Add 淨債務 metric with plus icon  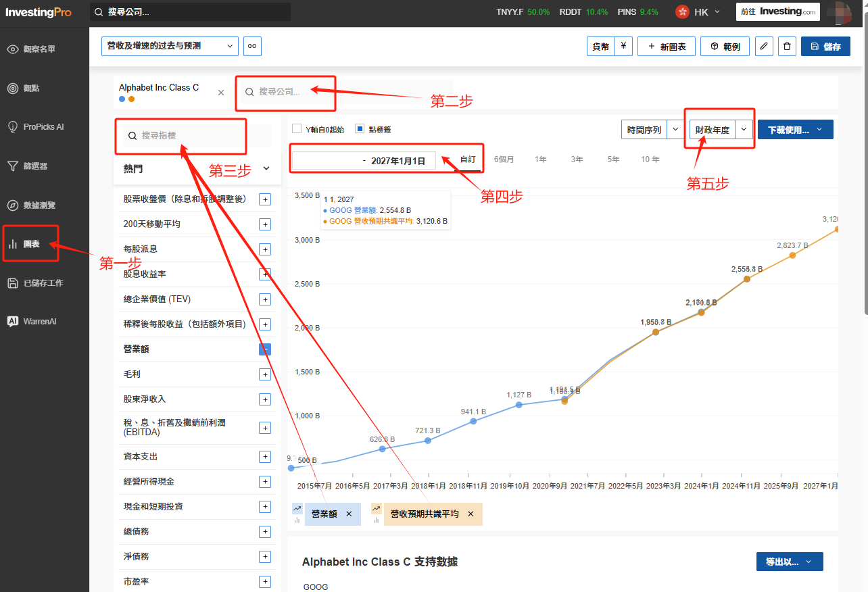tap(265, 557)
